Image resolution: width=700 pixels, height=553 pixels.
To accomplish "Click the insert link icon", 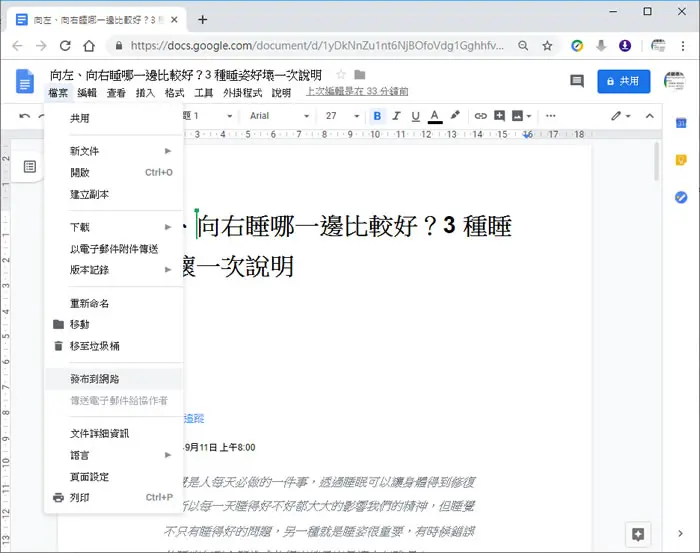I will pyautogui.click(x=480, y=116).
